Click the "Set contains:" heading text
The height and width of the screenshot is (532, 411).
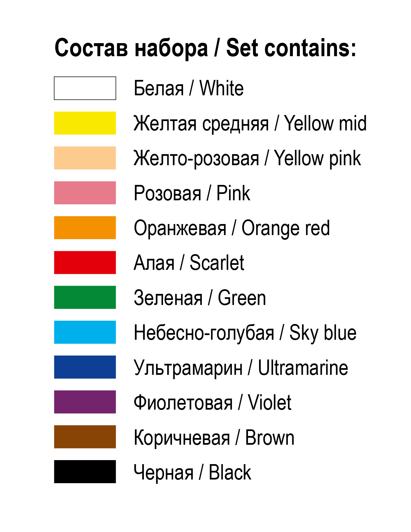291,48
